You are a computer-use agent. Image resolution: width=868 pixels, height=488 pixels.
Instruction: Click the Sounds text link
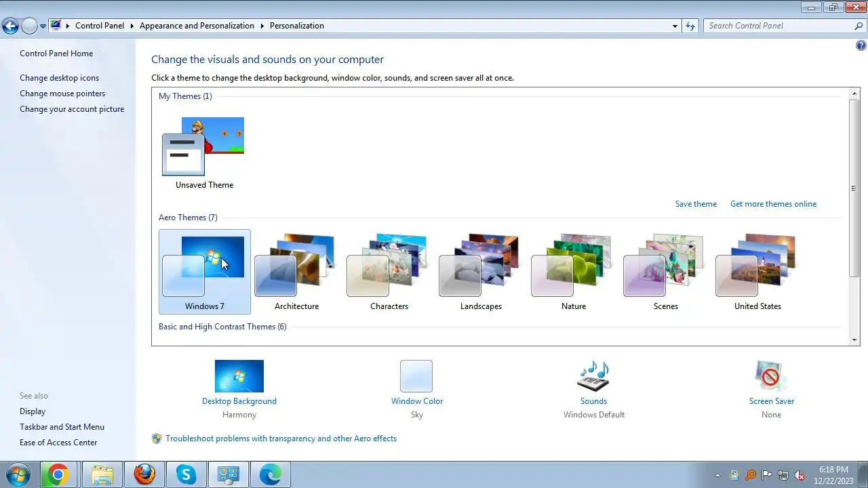click(593, 401)
